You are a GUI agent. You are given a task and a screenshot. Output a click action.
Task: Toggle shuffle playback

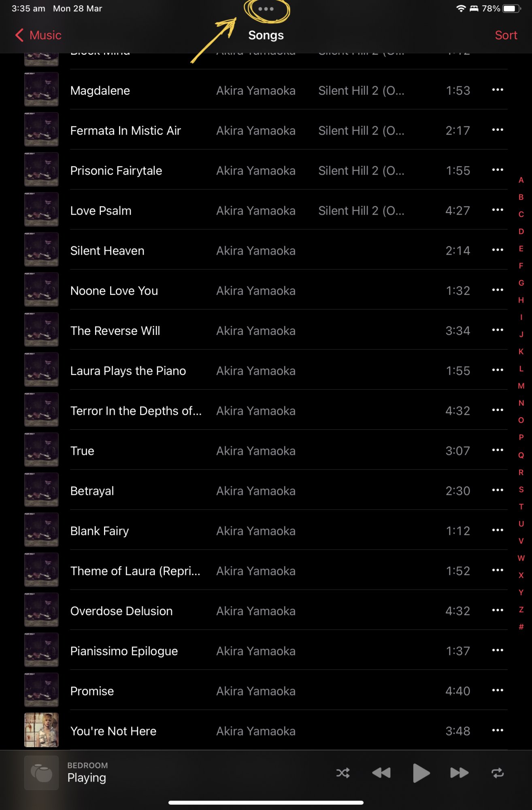click(x=343, y=773)
